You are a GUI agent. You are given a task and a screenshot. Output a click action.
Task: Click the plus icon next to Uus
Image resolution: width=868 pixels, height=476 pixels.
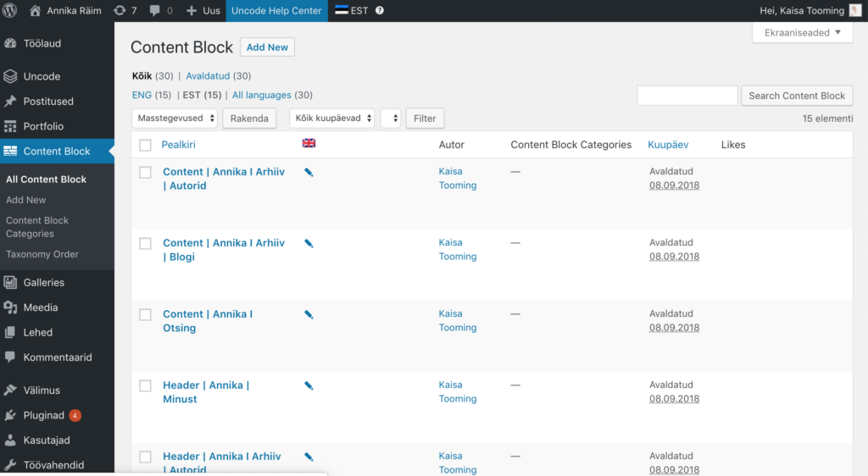[191, 10]
